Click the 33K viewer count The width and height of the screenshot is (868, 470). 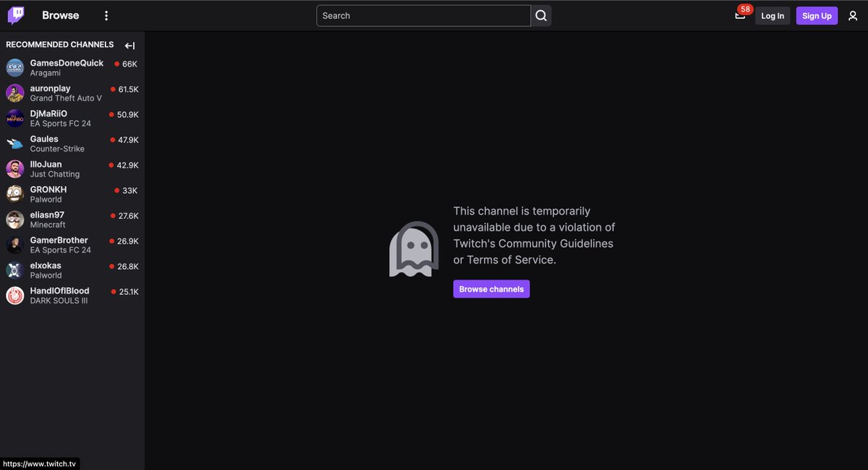click(x=129, y=191)
